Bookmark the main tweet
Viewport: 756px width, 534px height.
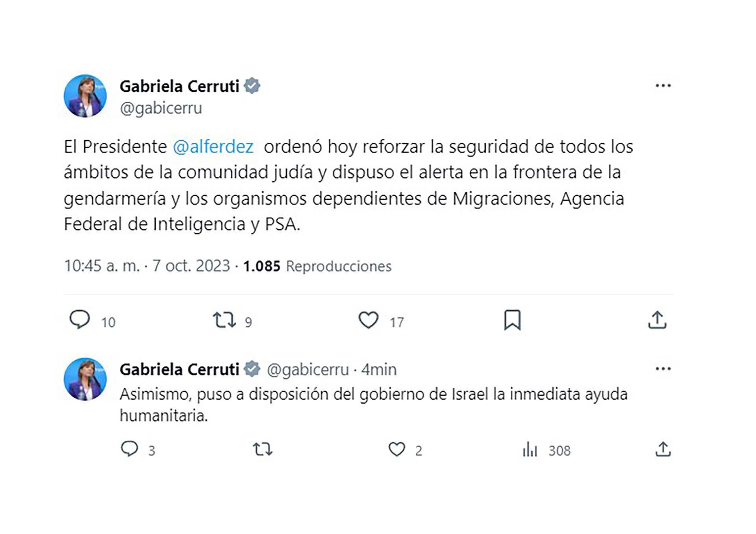pos(512,320)
